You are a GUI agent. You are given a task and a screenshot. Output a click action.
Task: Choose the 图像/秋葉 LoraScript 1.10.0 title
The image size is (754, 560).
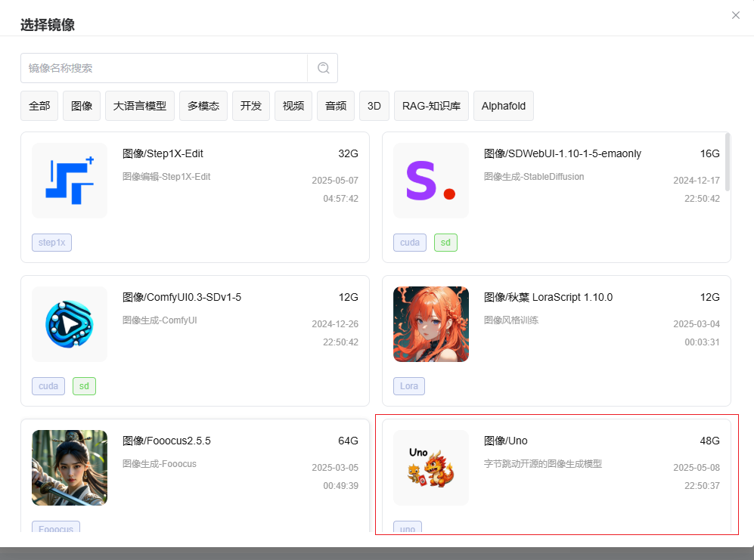[548, 297]
